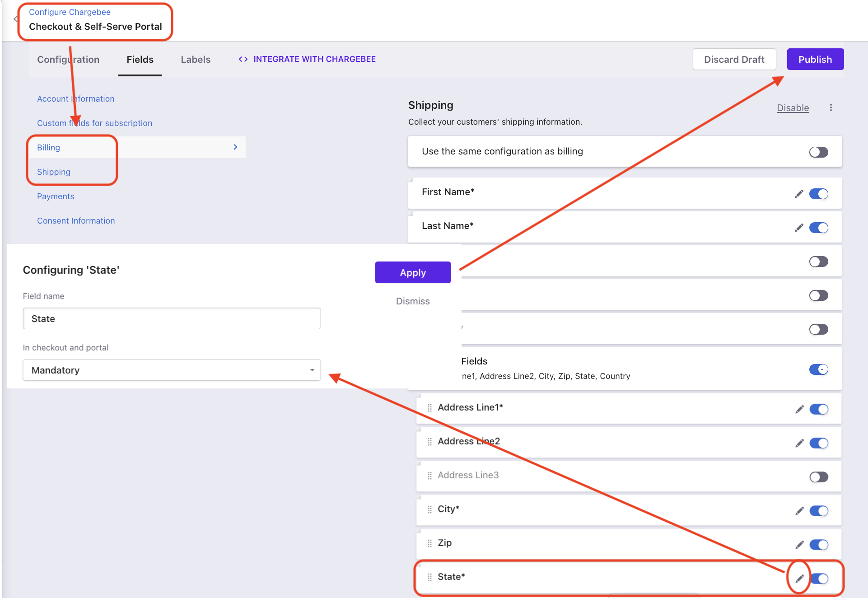The height and width of the screenshot is (598, 868).
Task: Turn off the Zip field toggle
Action: pos(818,545)
